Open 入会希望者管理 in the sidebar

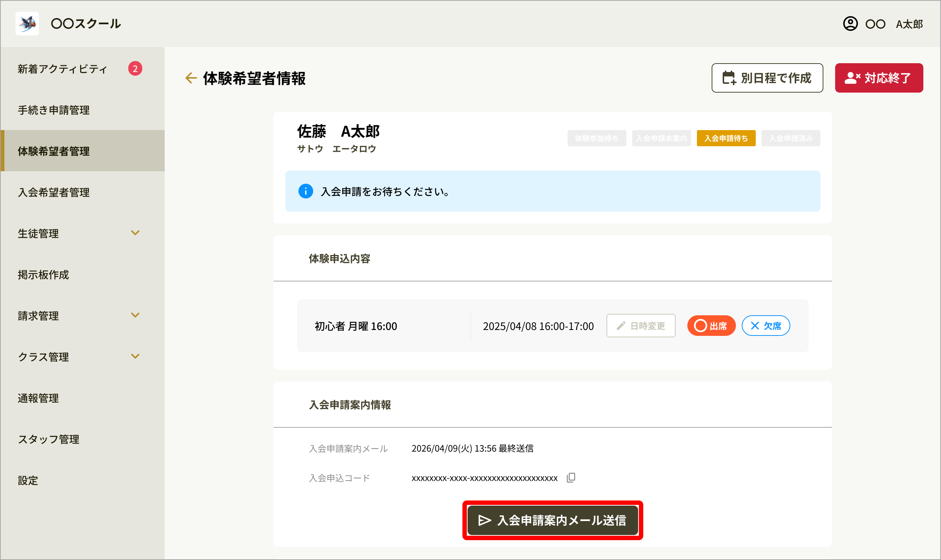[x=83, y=192]
